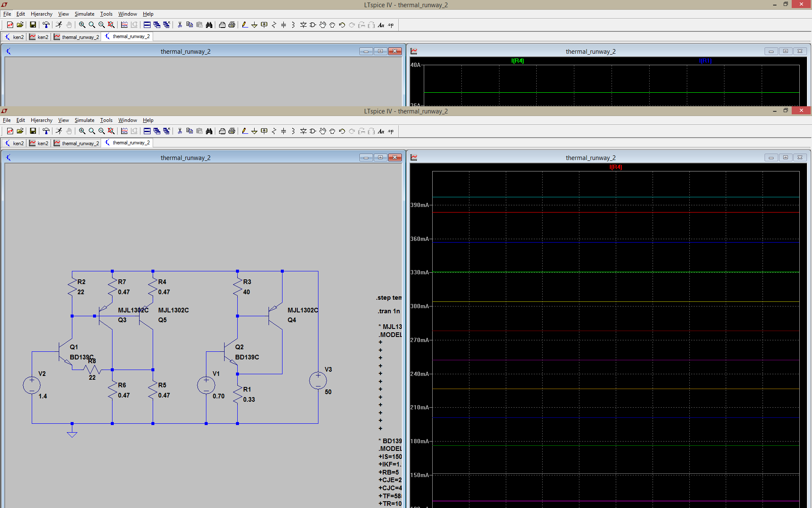This screenshot has width=812, height=508.
Task: Click the .tran 1n directive in schematic
Action: click(x=389, y=311)
